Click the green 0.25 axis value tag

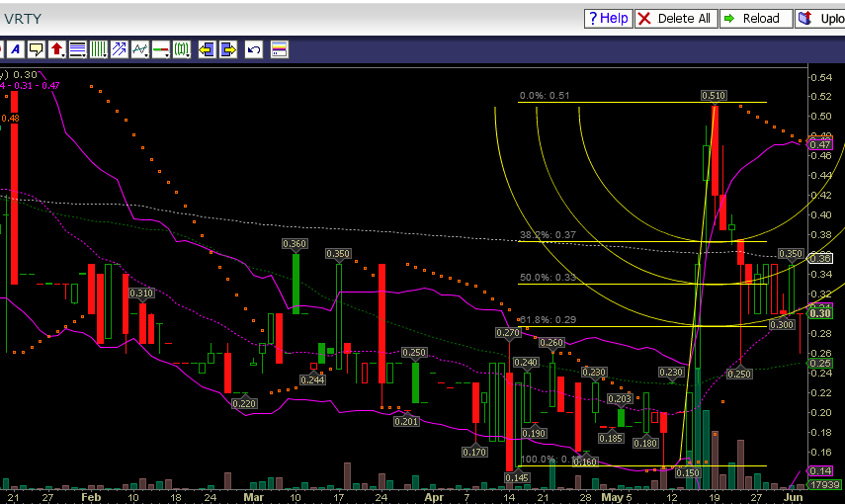coord(819,364)
